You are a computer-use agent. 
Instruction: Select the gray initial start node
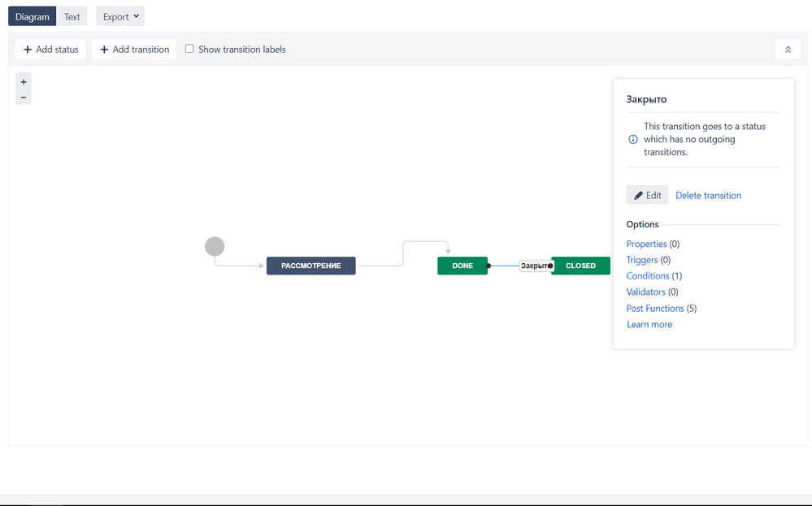point(215,246)
